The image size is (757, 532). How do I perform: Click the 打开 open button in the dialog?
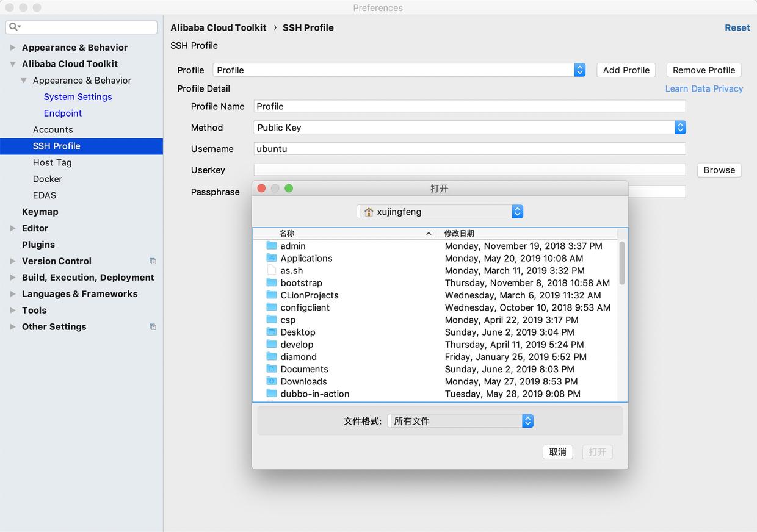[x=597, y=452]
